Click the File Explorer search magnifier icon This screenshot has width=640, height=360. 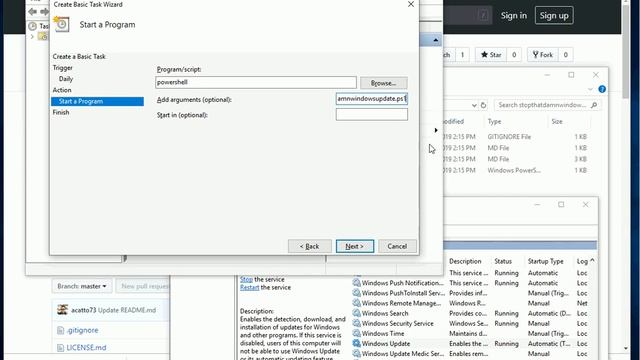pos(594,105)
